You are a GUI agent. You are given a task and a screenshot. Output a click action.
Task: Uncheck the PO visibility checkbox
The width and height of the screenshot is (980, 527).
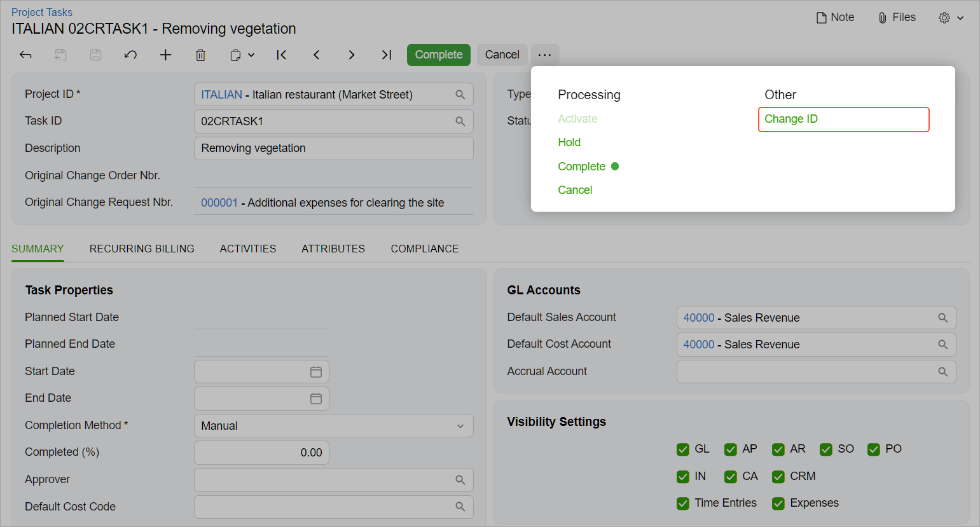tap(874, 449)
